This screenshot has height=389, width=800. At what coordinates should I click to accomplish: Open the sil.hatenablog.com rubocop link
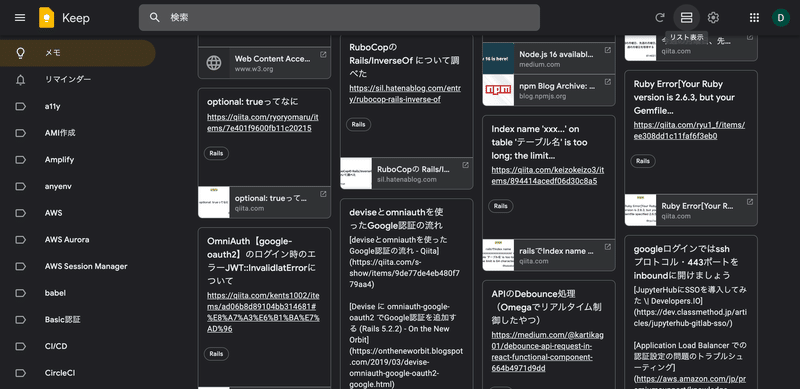405,94
